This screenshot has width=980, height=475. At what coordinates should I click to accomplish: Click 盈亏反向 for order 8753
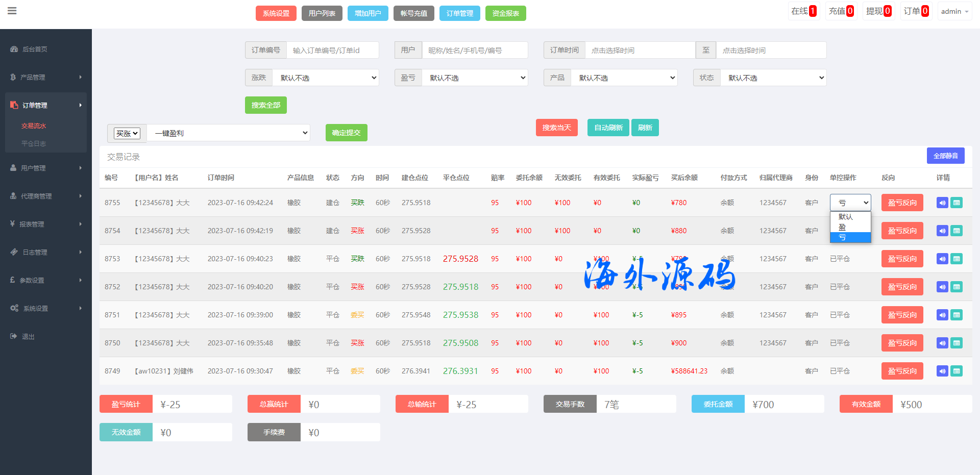coord(902,259)
